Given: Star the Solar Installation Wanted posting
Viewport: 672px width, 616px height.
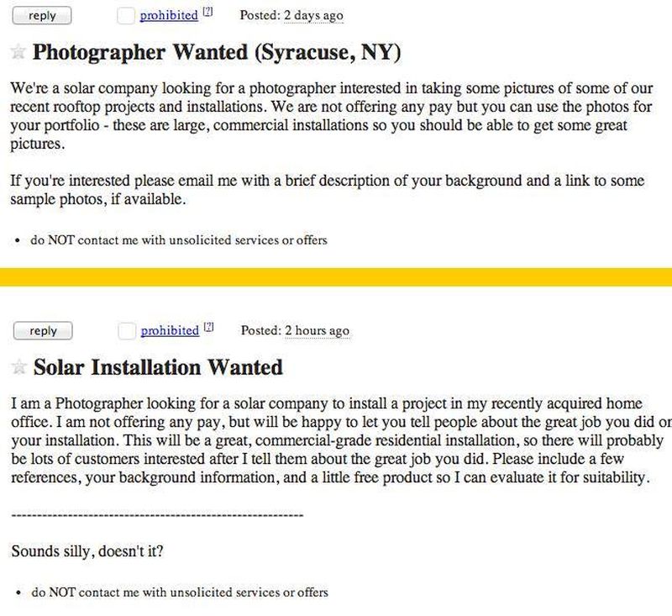Looking at the screenshot, I should click(18, 367).
